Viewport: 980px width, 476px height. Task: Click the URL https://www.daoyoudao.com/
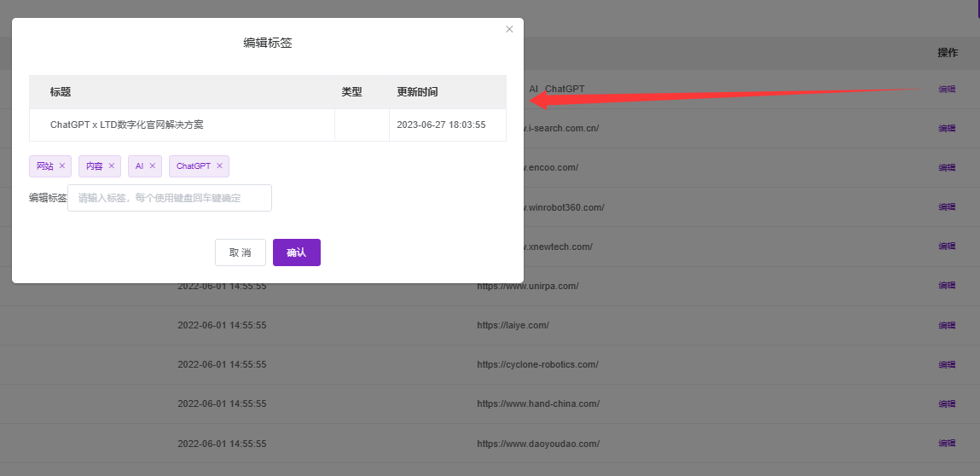538,444
